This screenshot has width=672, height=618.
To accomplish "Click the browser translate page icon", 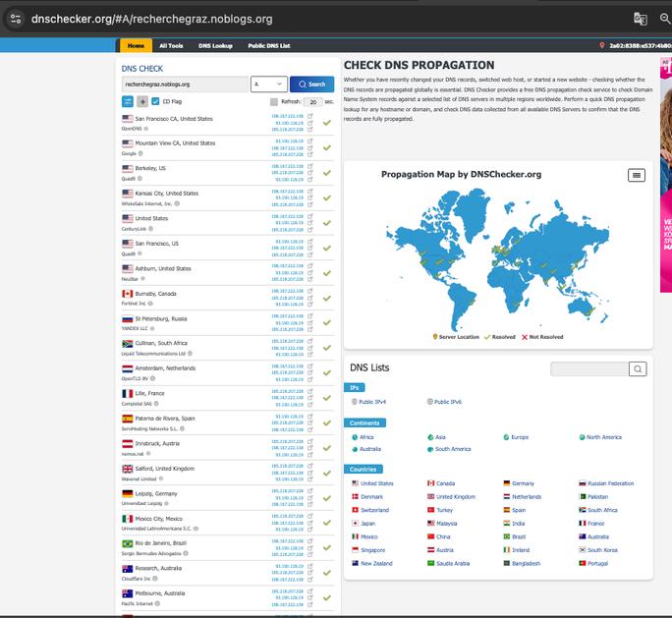I will (x=640, y=19).
